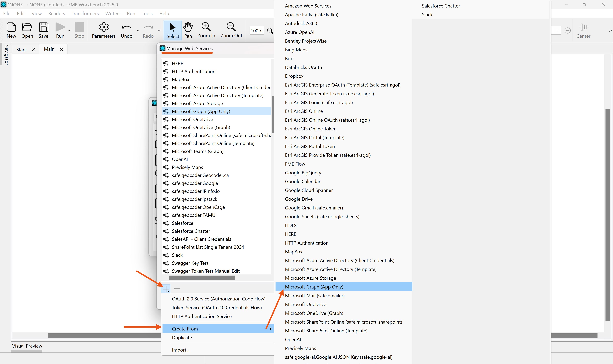Click the Redo arrow icon
This screenshot has height=364, width=613.
tap(148, 27)
